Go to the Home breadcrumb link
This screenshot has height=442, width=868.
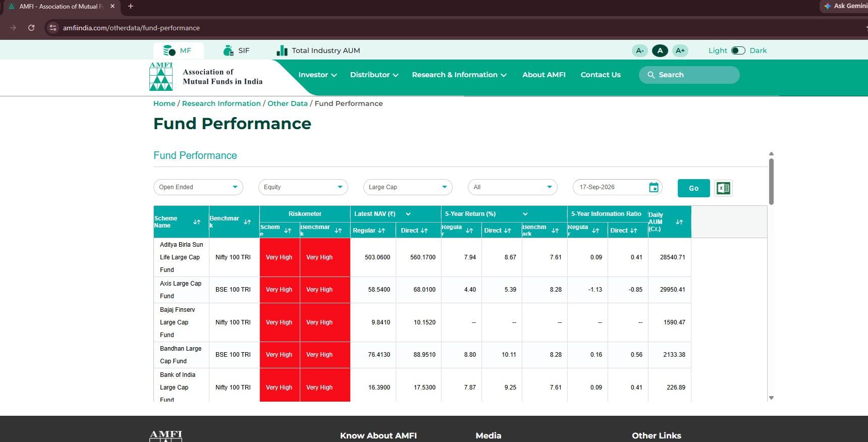pyautogui.click(x=165, y=103)
